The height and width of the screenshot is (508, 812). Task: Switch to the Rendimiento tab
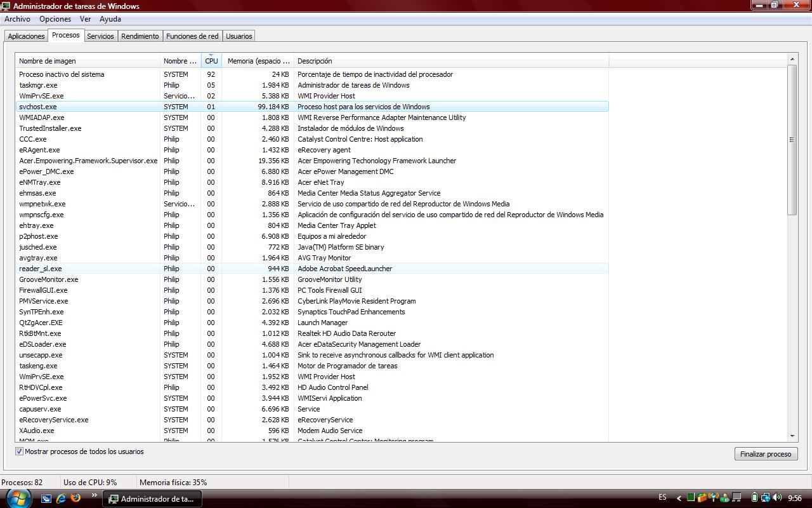point(140,36)
